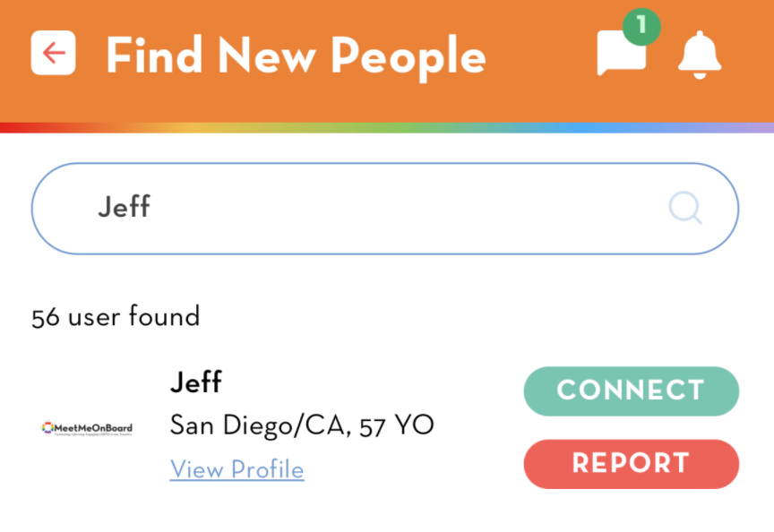Image resolution: width=774 pixels, height=532 pixels.
Task: Click the Find New People page title
Action: pyautogui.click(x=297, y=56)
